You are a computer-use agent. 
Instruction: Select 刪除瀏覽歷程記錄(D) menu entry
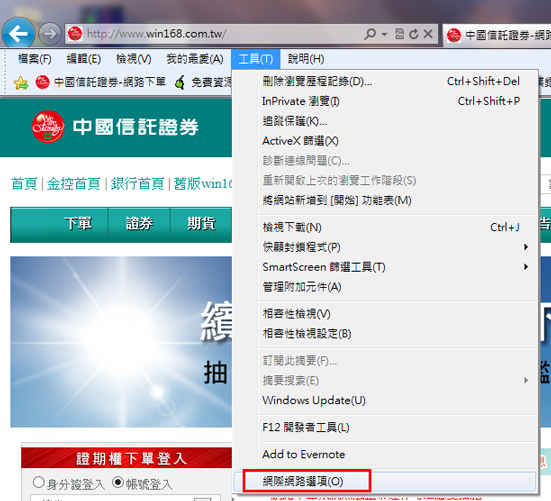point(385,82)
